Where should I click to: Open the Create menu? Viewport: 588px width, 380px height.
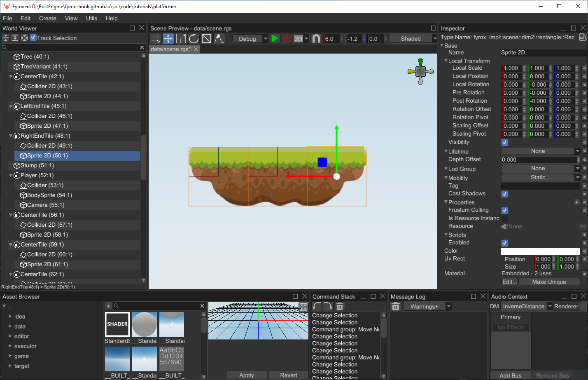click(48, 18)
